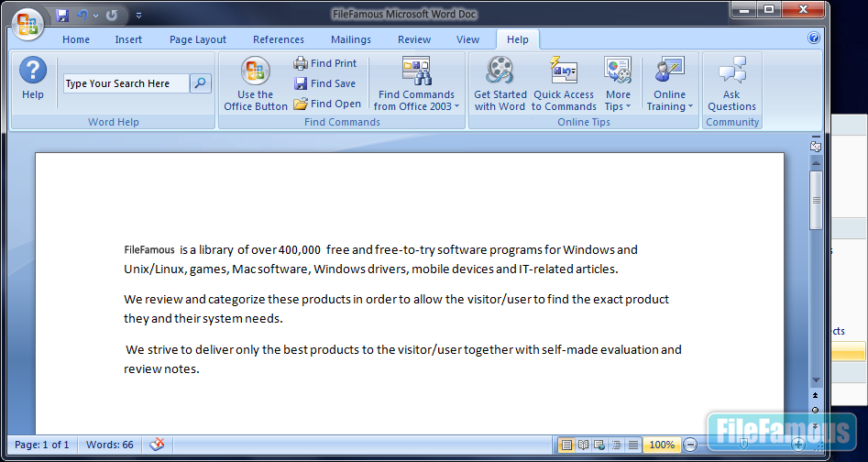The height and width of the screenshot is (462, 868).
Task: Open the Undo history dropdown arrow
Action: [x=95, y=16]
